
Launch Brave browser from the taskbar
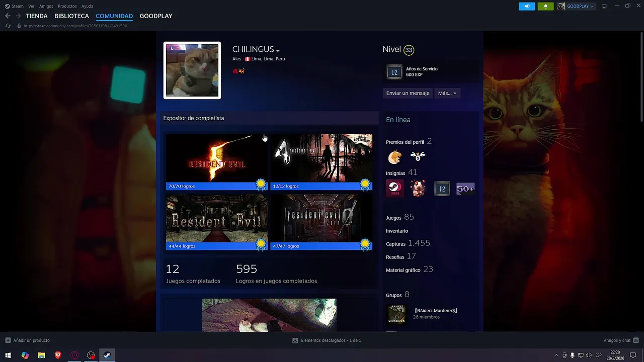click(x=58, y=355)
